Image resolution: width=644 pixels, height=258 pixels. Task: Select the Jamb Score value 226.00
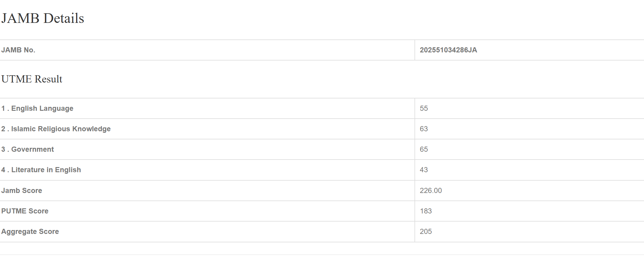[x=431, y=191]
